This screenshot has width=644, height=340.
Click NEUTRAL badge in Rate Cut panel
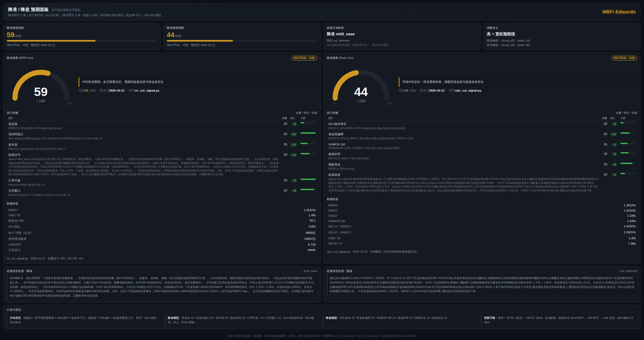coord(624,58)
